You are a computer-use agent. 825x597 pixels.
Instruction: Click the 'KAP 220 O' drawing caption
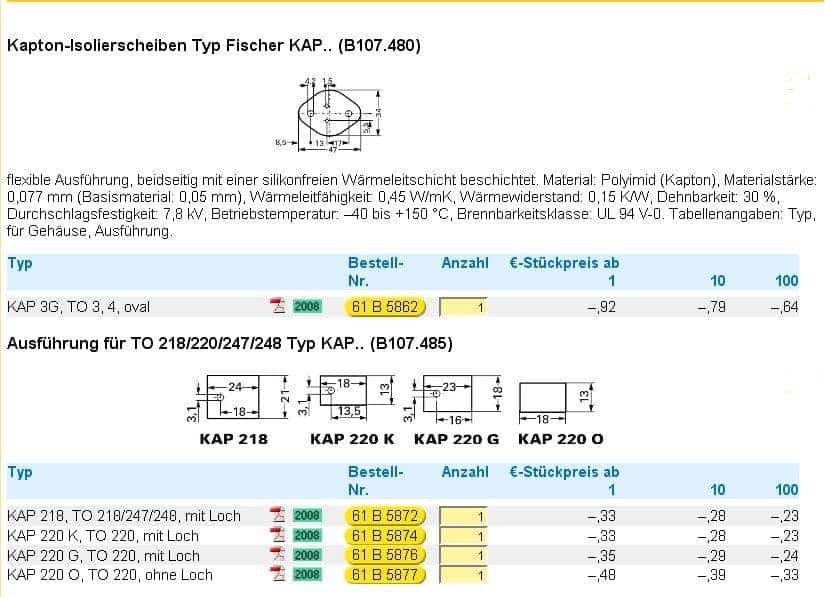tap(560, 439)
